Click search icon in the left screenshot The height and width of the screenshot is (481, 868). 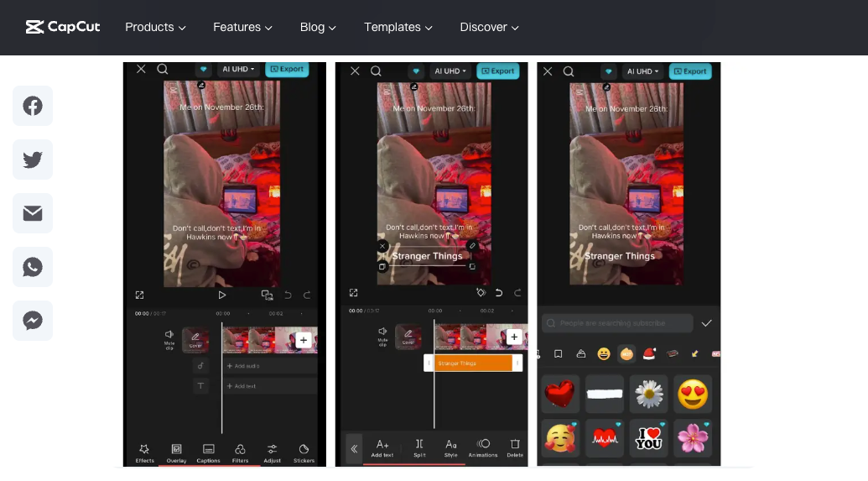point(162,70)
